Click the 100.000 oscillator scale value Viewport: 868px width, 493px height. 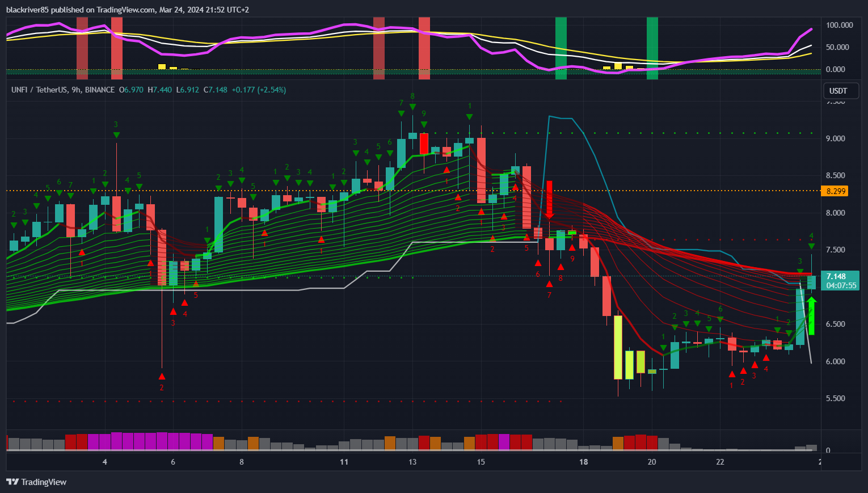point(839,25)
